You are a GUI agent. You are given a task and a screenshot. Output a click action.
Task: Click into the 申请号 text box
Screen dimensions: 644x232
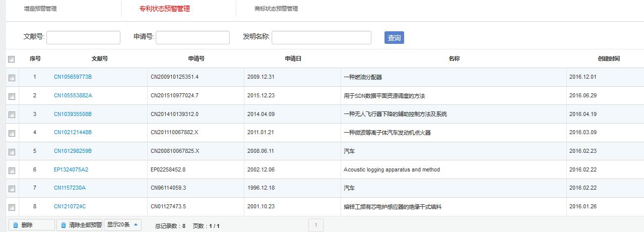pyautogui.click(x=192, y=37)
